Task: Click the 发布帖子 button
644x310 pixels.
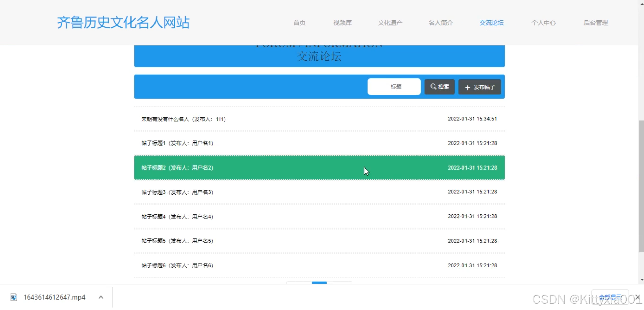Action: (x=480, y=87)
